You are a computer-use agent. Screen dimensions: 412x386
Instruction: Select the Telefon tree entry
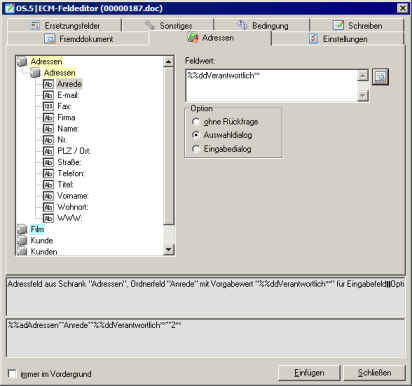click(x=71, y=173)
